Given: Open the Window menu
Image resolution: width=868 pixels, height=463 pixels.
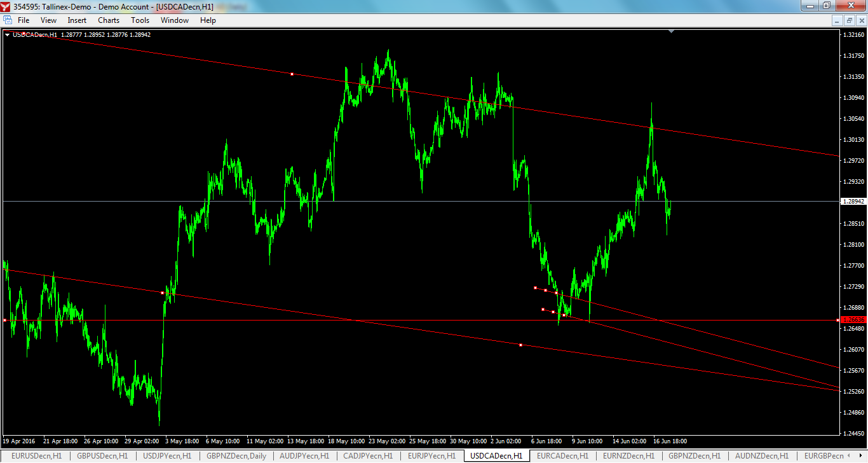Looking at the screenshot, I should (173, 20).
